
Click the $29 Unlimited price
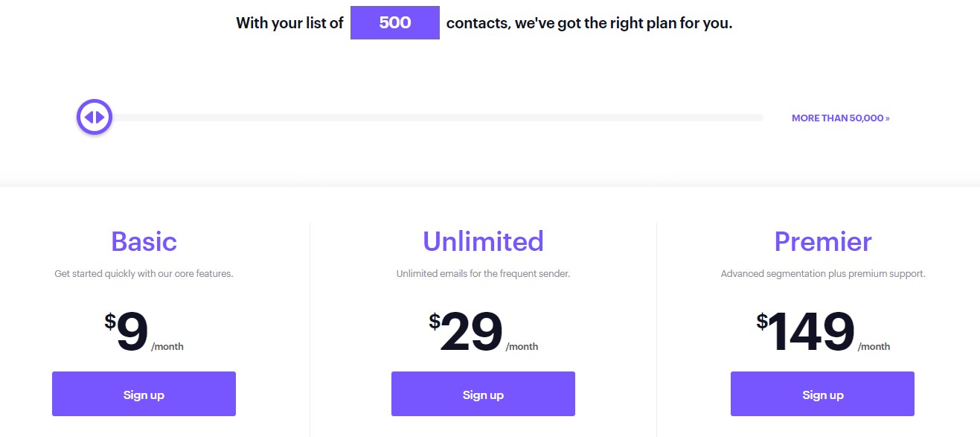tap(471, 332)
